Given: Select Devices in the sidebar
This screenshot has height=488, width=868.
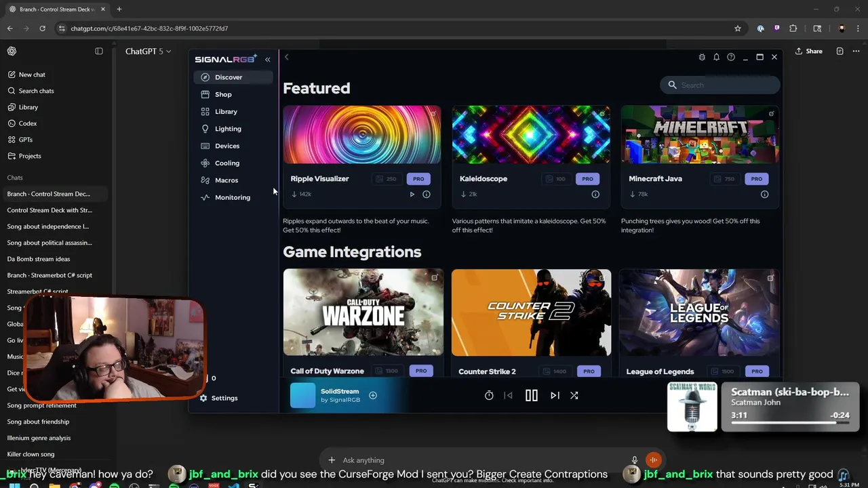Looking at the screenshot, I should (x=233, y=146).
